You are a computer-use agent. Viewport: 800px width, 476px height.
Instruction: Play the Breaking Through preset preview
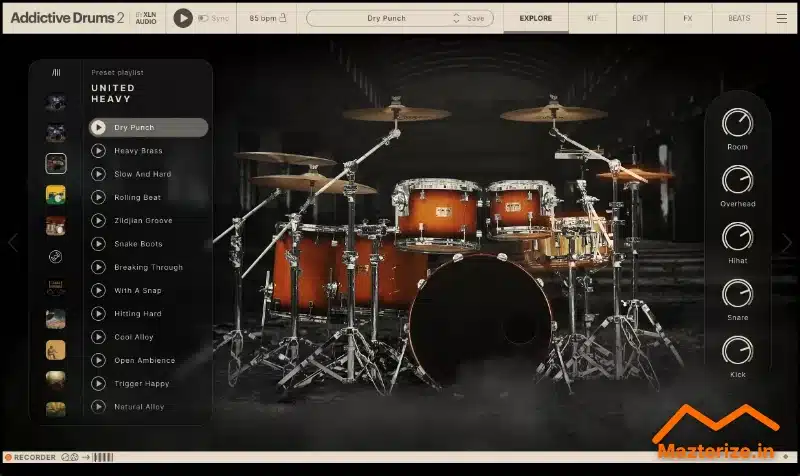coord(98,267)
